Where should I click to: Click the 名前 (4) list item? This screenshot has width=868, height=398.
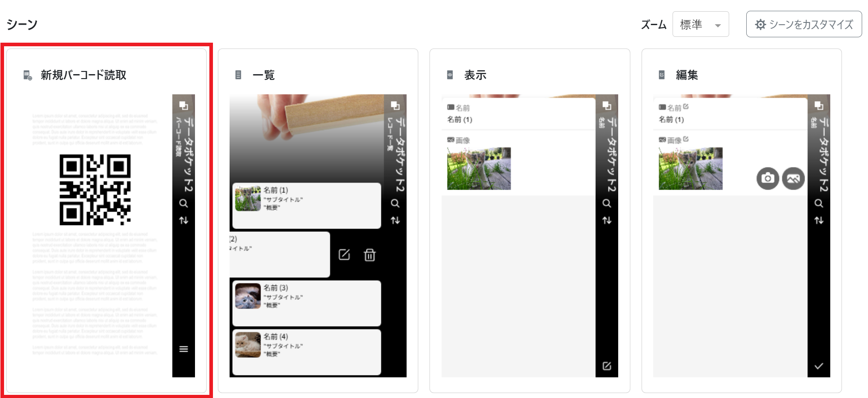point(306,352)
